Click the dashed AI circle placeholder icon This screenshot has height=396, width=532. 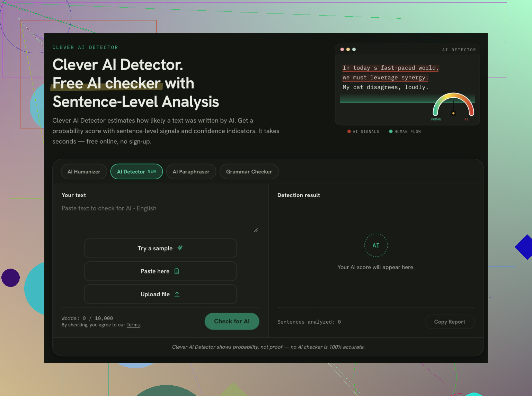point(376,245)
